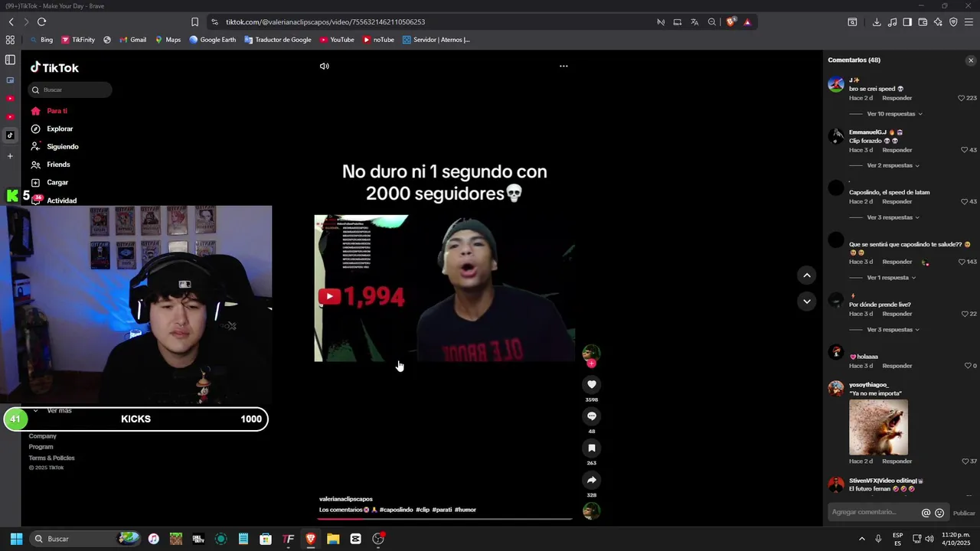Open the Company footer link
The image size is (980, 551).
43,436
